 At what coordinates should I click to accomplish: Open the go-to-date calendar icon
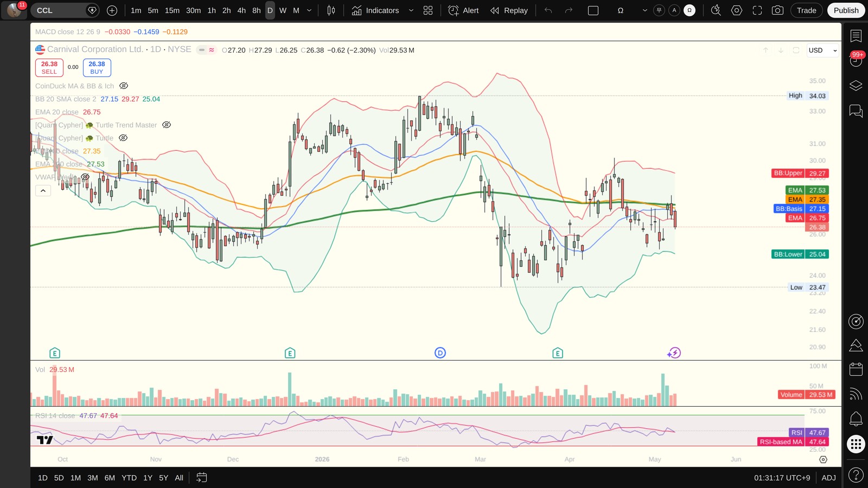[x=201, y=478]
